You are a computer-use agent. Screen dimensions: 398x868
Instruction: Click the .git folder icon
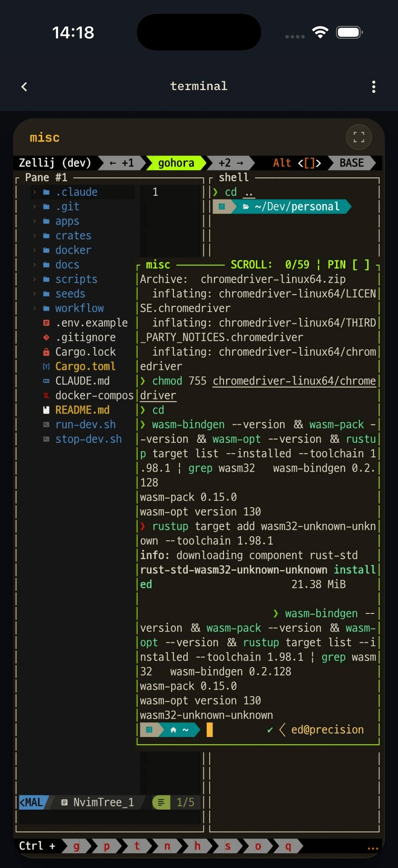(46, 207)
